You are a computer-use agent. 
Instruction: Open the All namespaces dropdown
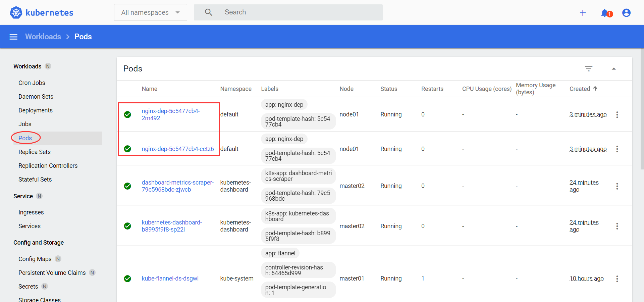pyautogui.click(x=150, y=12)
